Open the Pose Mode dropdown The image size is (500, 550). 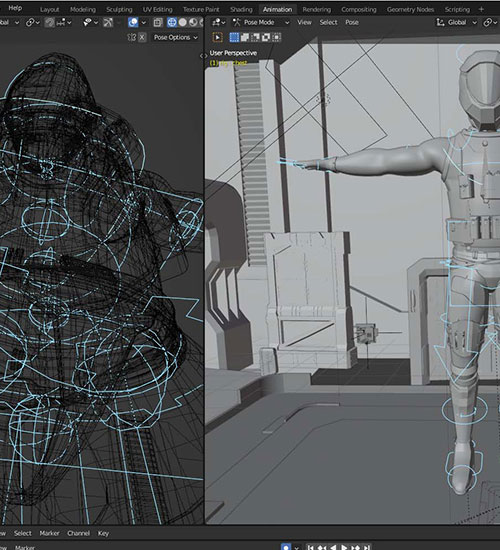click(x=261, y=23)
